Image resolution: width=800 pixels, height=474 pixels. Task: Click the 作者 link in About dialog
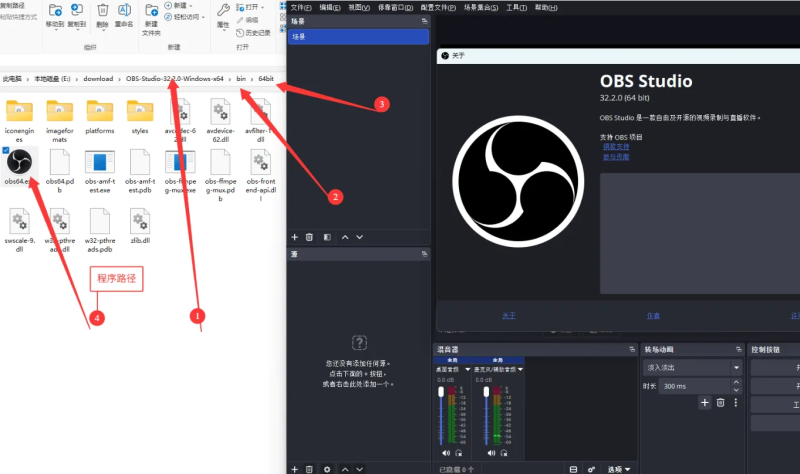(x=653, y=316)
